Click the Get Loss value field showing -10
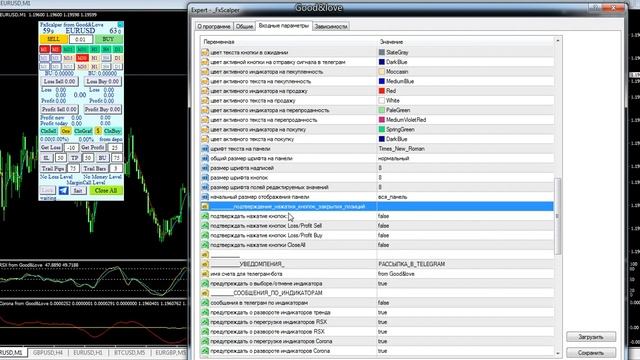Screen dimensions: 640x360 71,148
